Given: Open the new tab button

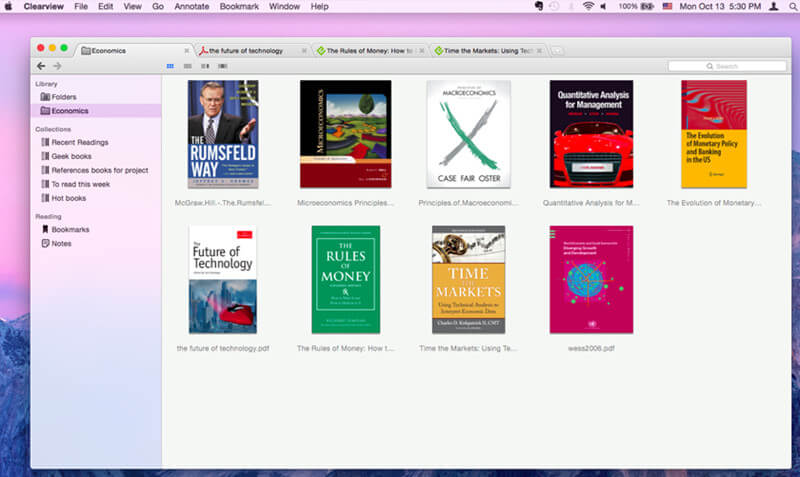Looking at the screenshot, I should 557,51.
